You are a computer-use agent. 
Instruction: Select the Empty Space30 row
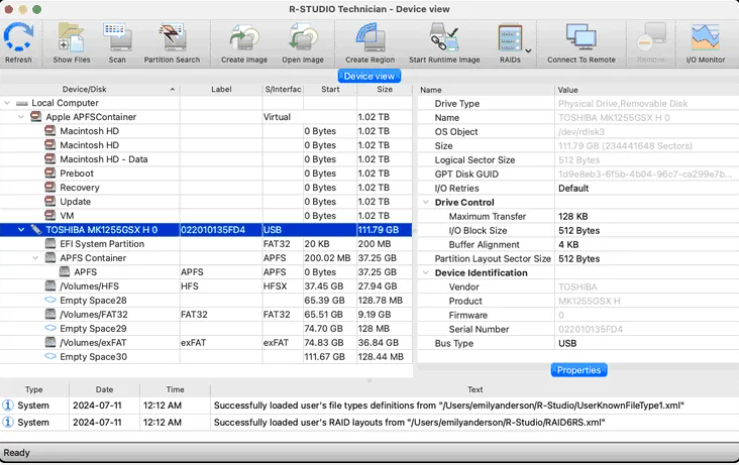[x=206, y=357]
